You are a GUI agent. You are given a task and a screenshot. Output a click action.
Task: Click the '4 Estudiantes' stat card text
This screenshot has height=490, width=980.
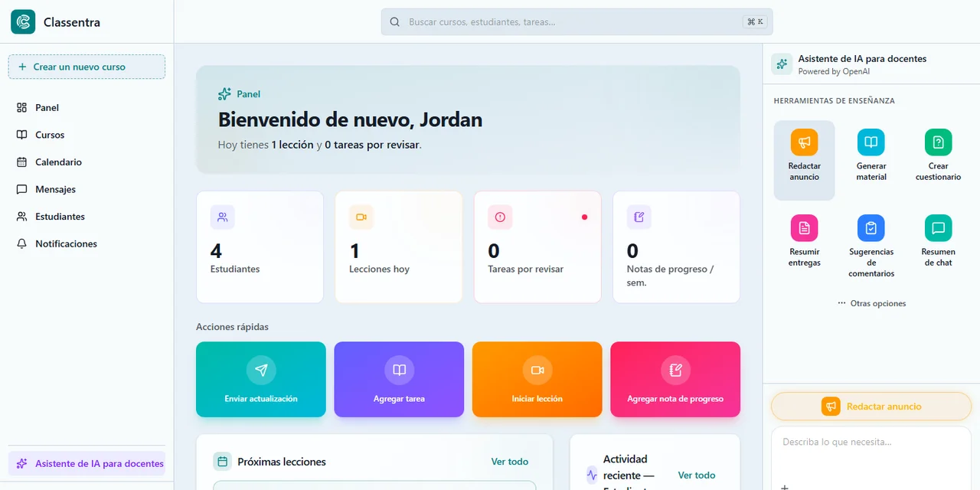235,259
